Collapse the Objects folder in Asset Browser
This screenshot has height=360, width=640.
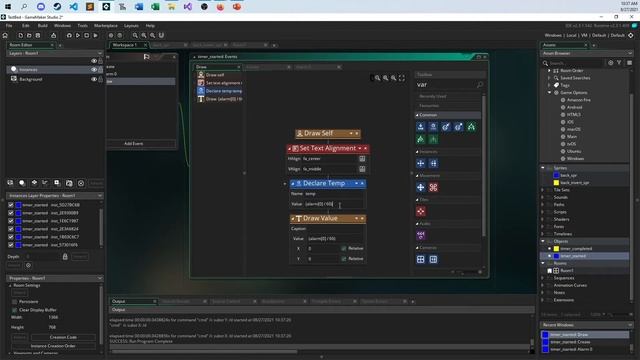pyautogui.click(x=543, y=241)
